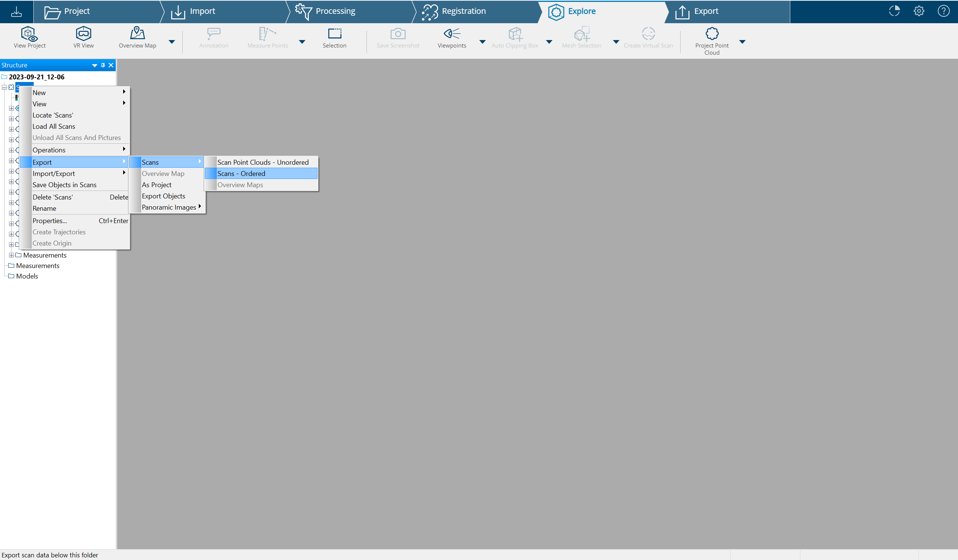Viewport: 958px width, 560px height.
Task: Click the help question mark icon
Action: coord(943,11)
